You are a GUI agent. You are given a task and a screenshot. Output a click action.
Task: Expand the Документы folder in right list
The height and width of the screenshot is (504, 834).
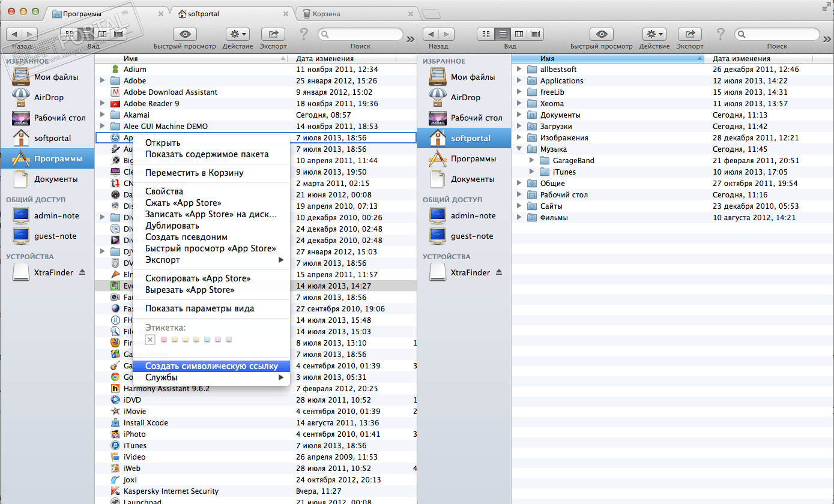[519, 115]
